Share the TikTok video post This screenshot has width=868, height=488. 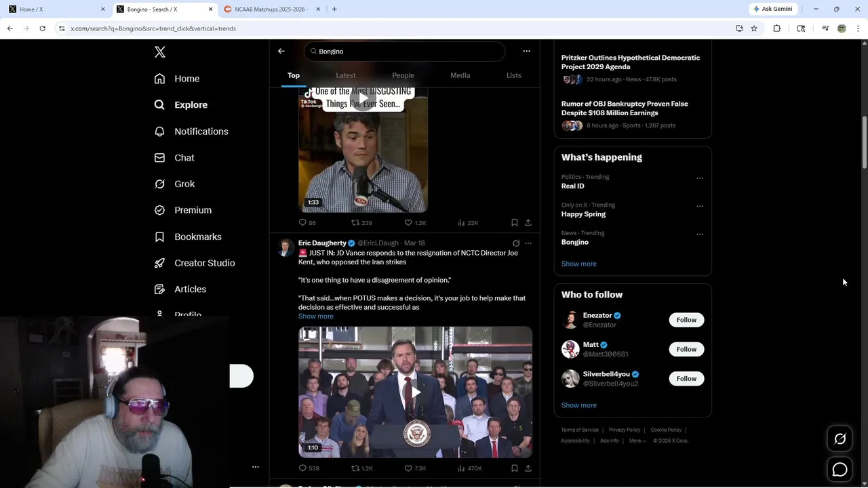[528, 222]
